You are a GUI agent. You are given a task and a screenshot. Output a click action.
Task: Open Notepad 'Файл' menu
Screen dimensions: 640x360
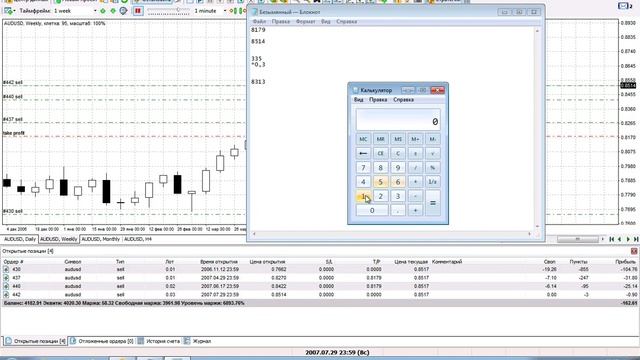click(259, 22)
